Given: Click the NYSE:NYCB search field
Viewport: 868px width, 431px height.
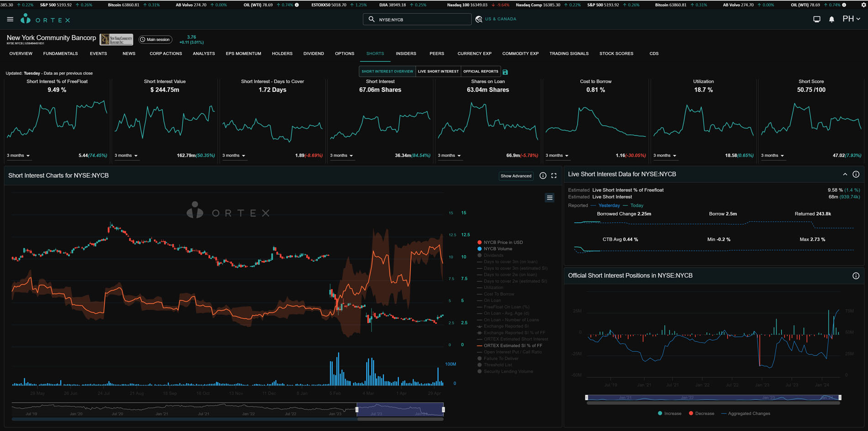Looking at the screenshot, I should coord(420,20).
